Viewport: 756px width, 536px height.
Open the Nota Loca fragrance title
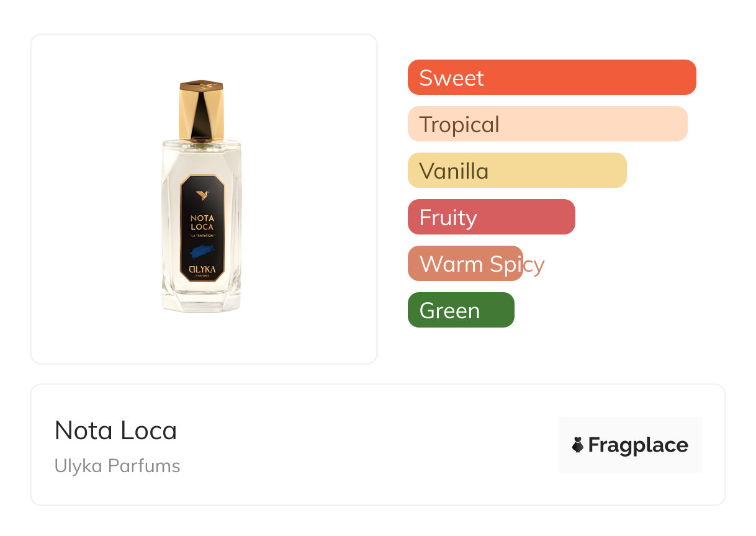(116, 431)
